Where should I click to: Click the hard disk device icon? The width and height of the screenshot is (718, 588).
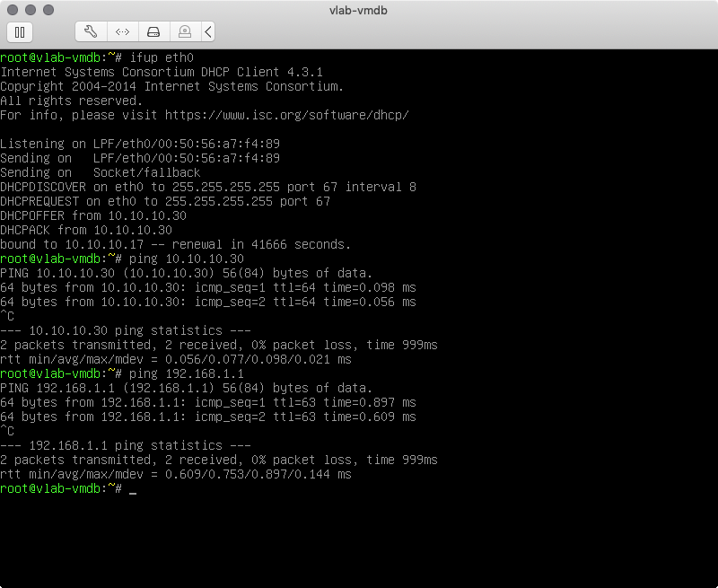pyautogui.click(x=153, y=31)
